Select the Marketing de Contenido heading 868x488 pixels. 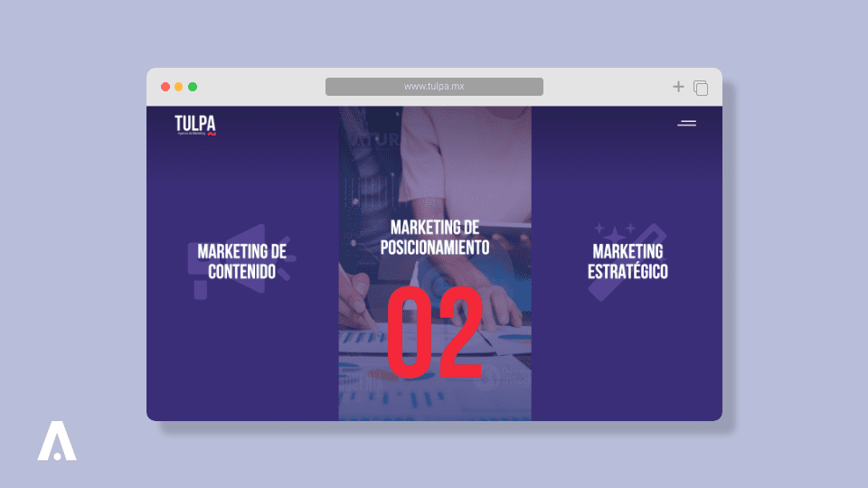click(241, 261)
